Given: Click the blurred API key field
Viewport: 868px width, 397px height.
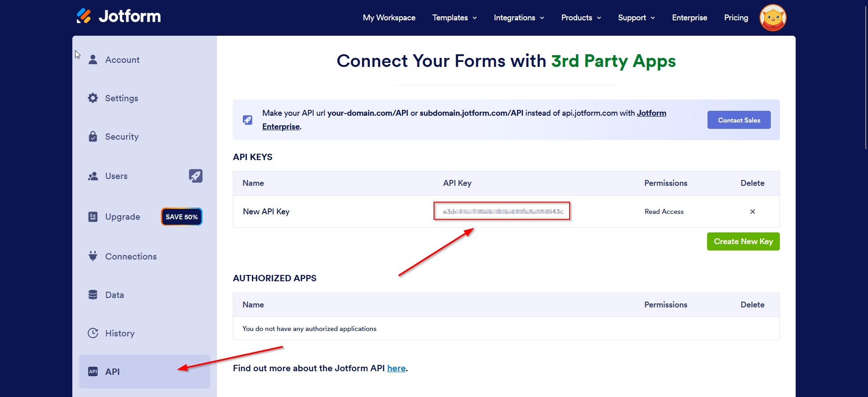Looking at the screenshot, I should (502, 211).
